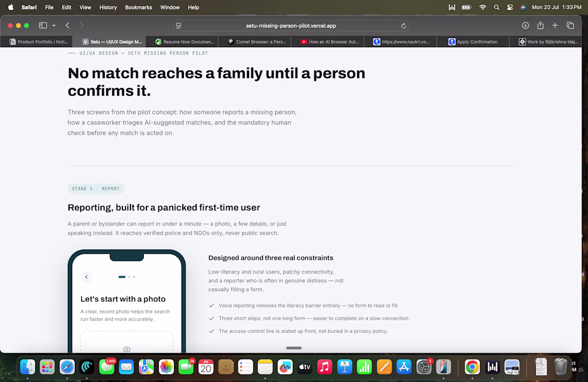Open Mail from the Dock

pyautogui.click(x=126, y=367)
